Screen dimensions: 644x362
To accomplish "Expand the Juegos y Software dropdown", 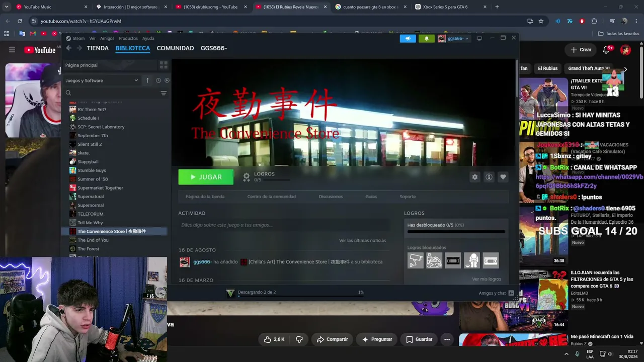I will point(102,80).
